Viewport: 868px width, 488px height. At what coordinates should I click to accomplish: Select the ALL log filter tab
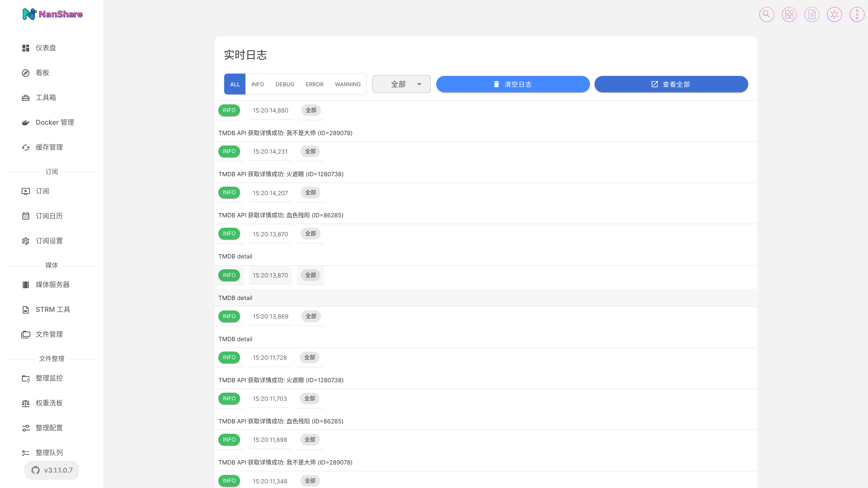(235, 84)
